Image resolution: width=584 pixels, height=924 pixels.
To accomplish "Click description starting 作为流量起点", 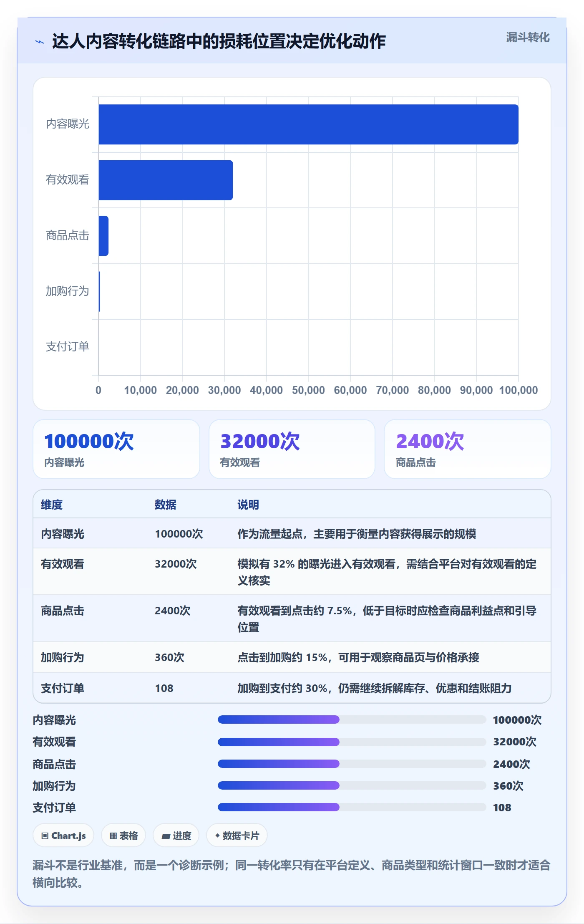I will click(357, 534).
